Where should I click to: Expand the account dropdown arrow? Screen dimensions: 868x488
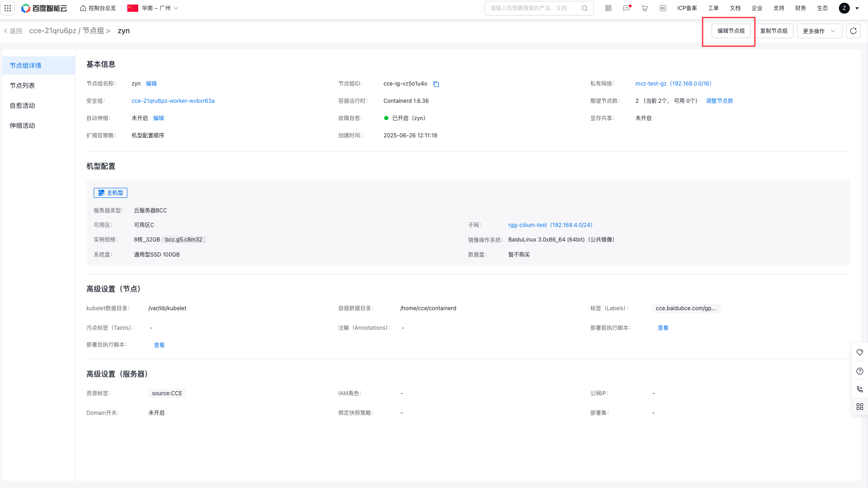[x=857, y=8]
